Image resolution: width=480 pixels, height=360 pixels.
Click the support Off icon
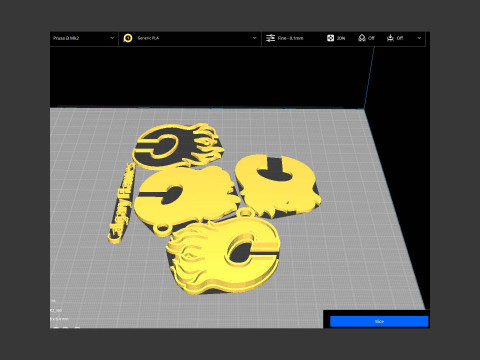362,38
